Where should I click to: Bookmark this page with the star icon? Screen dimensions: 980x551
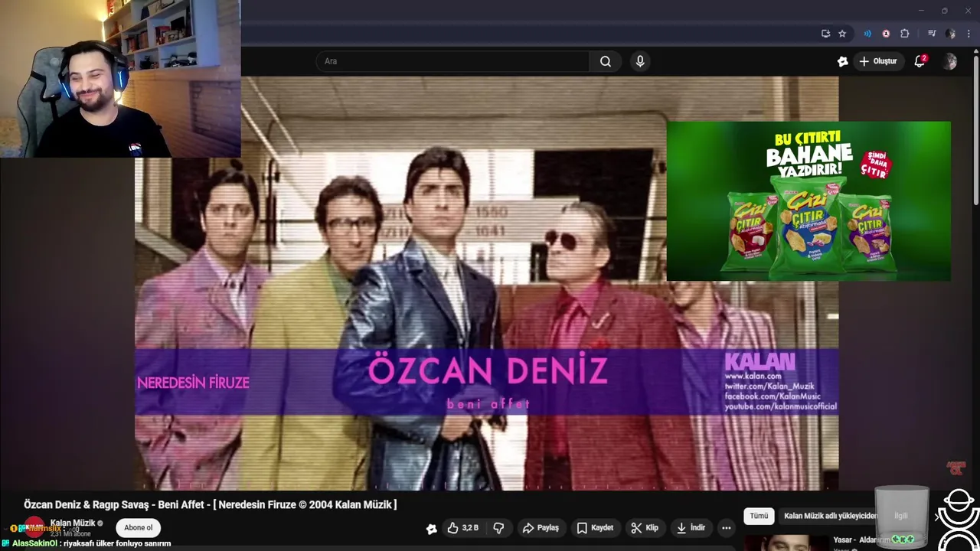[842, 34]
